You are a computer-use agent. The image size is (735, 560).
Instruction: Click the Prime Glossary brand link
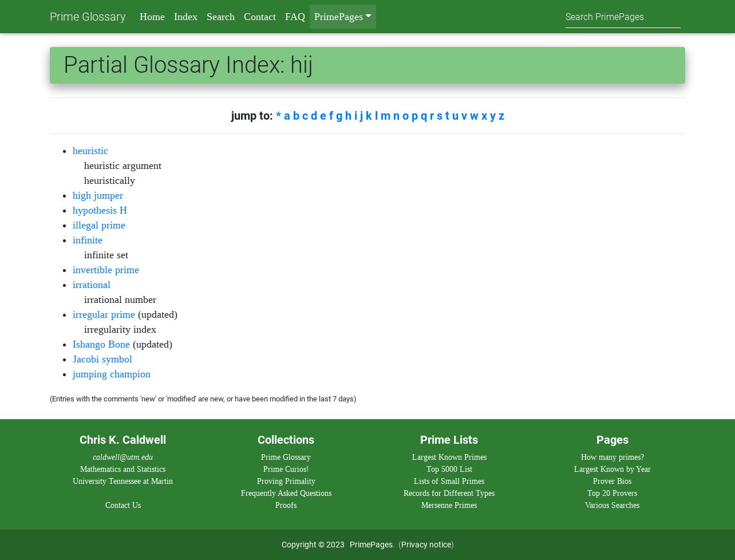pos(88,17)
